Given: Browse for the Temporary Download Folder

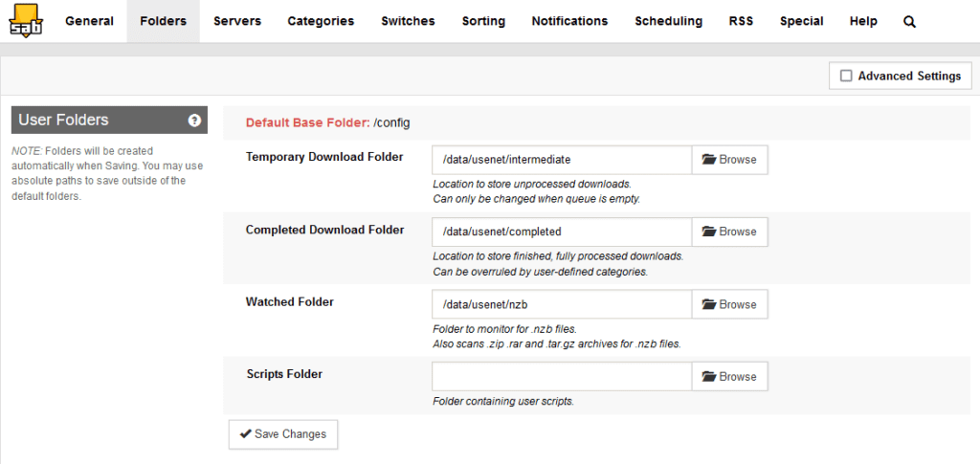Looking at the screenshot, I should [x=729, y=160].
